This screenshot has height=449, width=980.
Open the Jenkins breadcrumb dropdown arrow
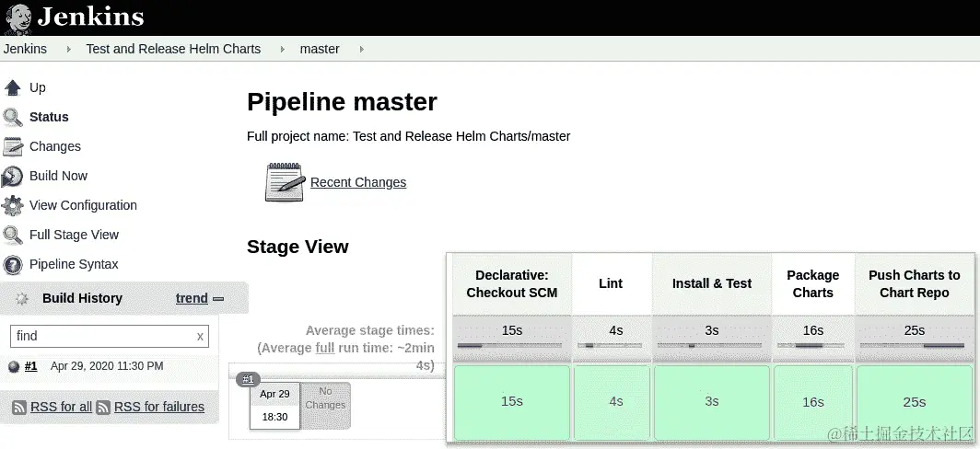pyautogui.click(x=69, y=49)
